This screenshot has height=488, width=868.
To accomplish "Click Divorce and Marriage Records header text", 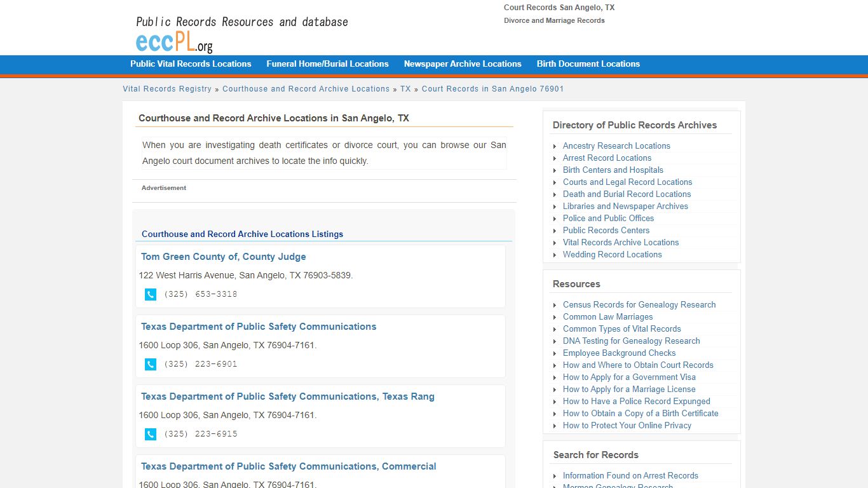I will click(554, 20).
